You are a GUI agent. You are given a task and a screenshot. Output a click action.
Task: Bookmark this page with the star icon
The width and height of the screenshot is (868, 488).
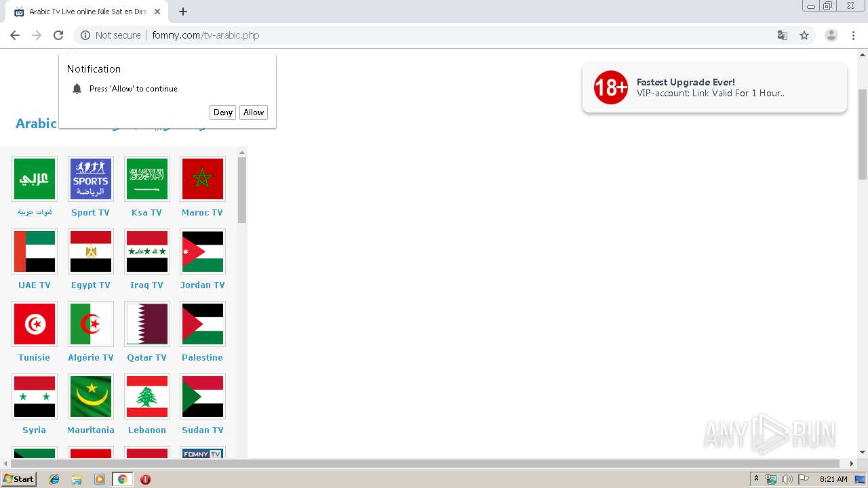pyautogui.click(x=804, y=35)
